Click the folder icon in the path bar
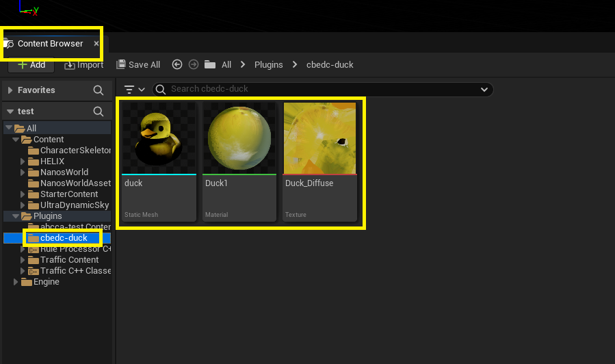This screenshot has width=615, height=364. (210, 64)
